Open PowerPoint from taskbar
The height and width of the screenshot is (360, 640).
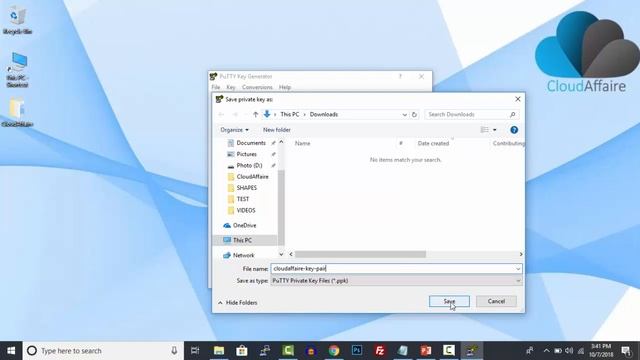[426, 351]
